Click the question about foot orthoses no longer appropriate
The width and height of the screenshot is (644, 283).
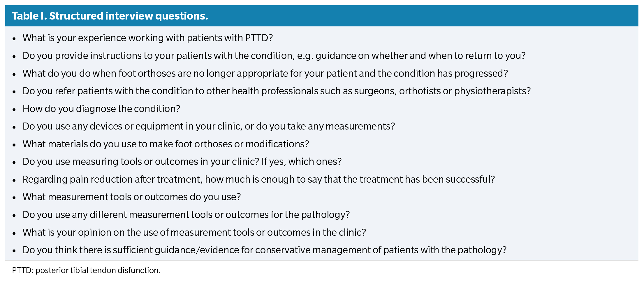[x=265, y=74]
